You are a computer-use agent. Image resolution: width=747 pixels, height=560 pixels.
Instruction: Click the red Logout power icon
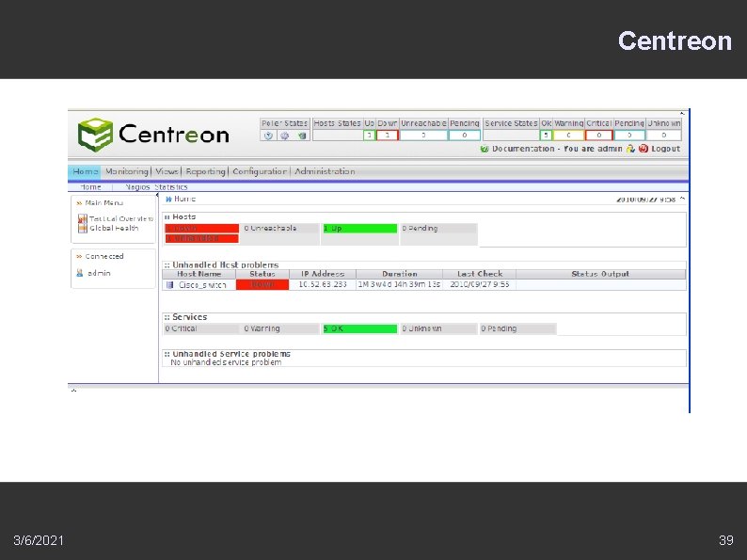point(644,149)
